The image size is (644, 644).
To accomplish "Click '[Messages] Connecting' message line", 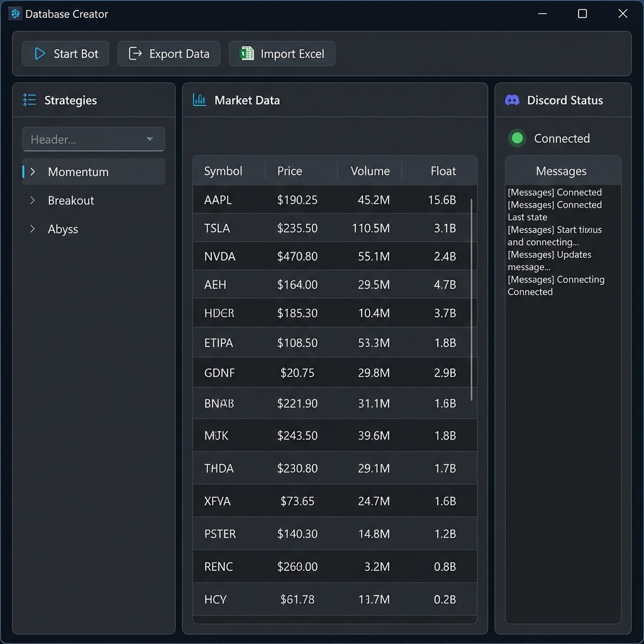I will 556,280.
